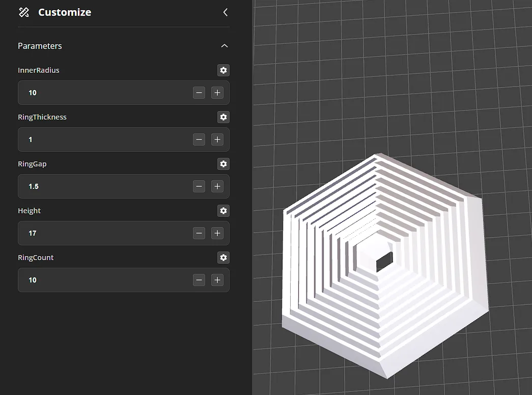Increase InnerRadius with plus button

[217, 93]
